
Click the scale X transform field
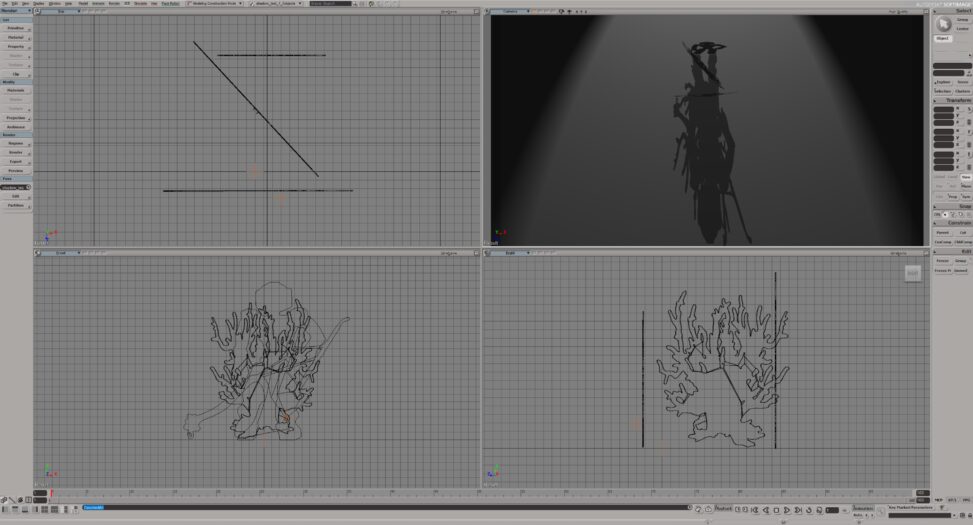(943, 107)
